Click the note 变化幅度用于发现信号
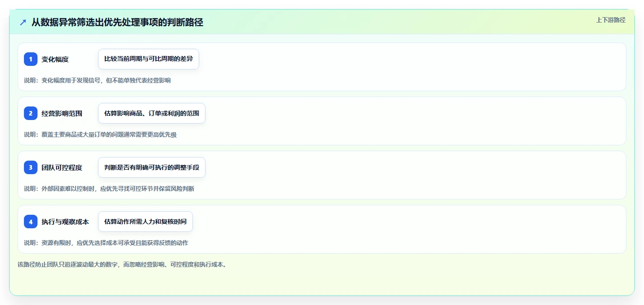The height and width of the screenshot is (305, 644). pos(97,80)
